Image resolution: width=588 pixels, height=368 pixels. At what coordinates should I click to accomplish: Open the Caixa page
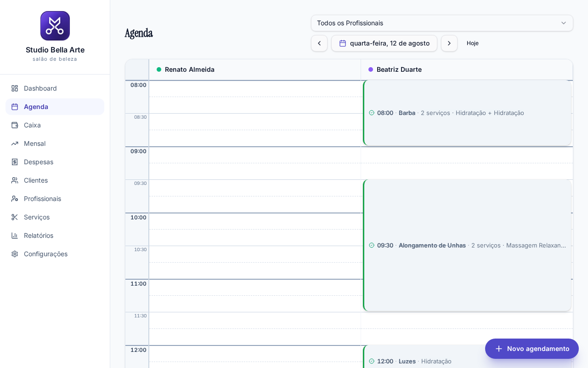55,125
